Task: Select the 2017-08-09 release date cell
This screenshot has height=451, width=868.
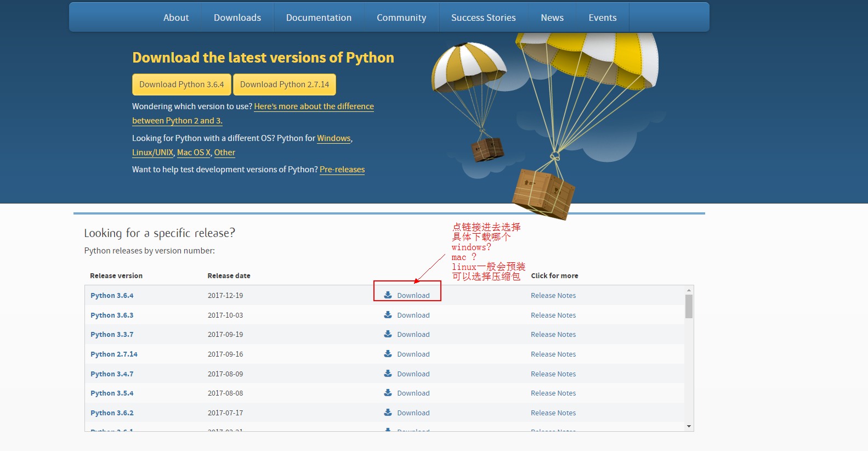Action: tap(225, 374)
